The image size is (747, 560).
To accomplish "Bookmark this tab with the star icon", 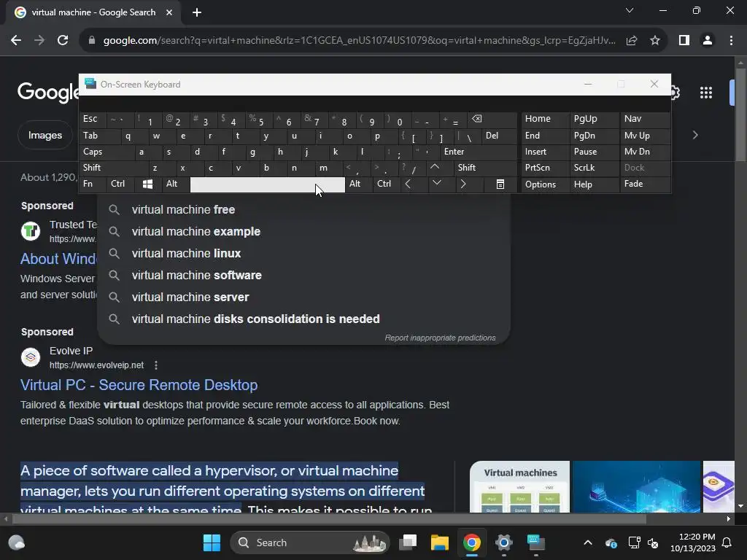I will [x=655, y=41].
